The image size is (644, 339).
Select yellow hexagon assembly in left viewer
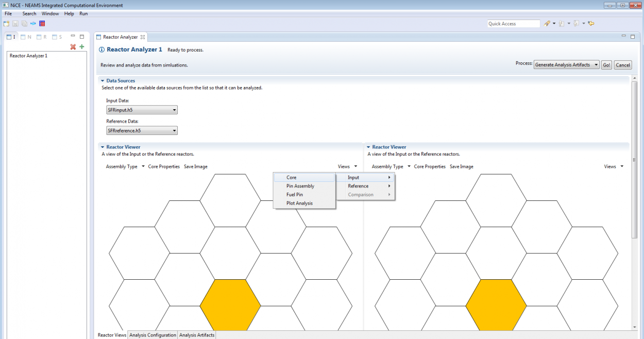pyautogui.click(x=230, y=306)
